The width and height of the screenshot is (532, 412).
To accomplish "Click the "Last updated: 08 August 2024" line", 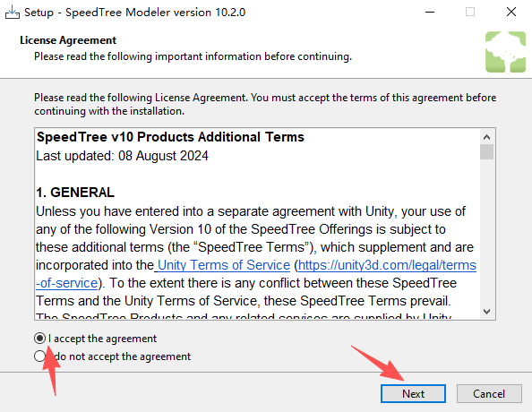I will point(122,156).
